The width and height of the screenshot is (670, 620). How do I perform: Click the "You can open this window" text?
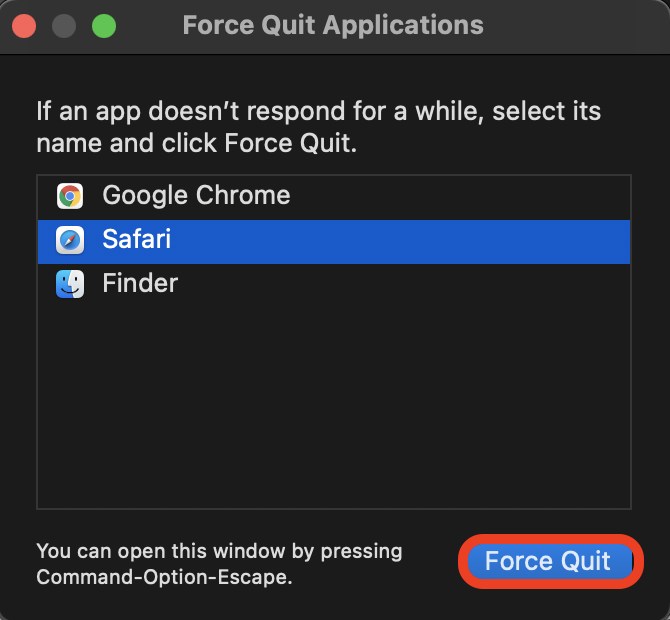(x=218, y=551)
